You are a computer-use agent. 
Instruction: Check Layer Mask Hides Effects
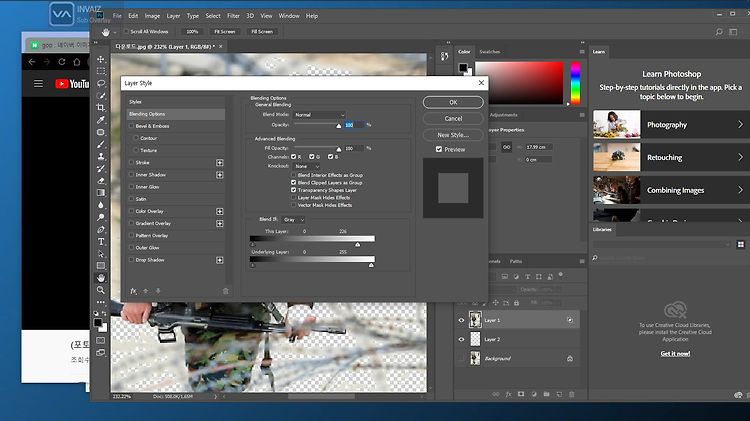294,197
